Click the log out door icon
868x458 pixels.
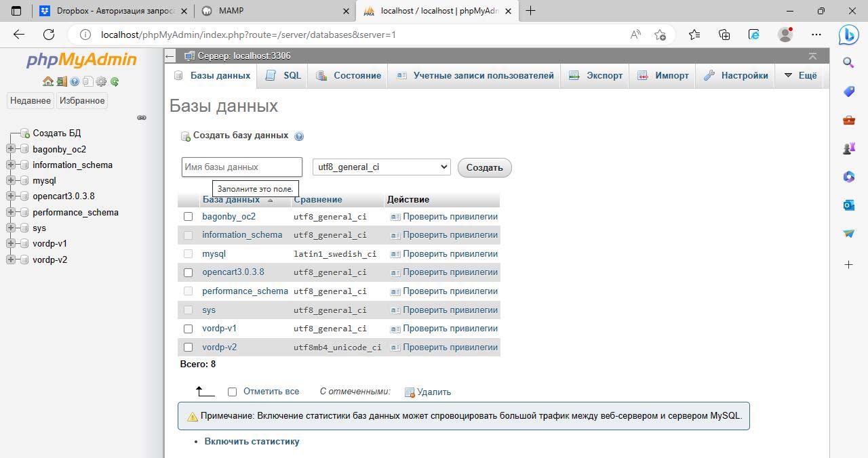pyautogui.click(x=62, y=81)
